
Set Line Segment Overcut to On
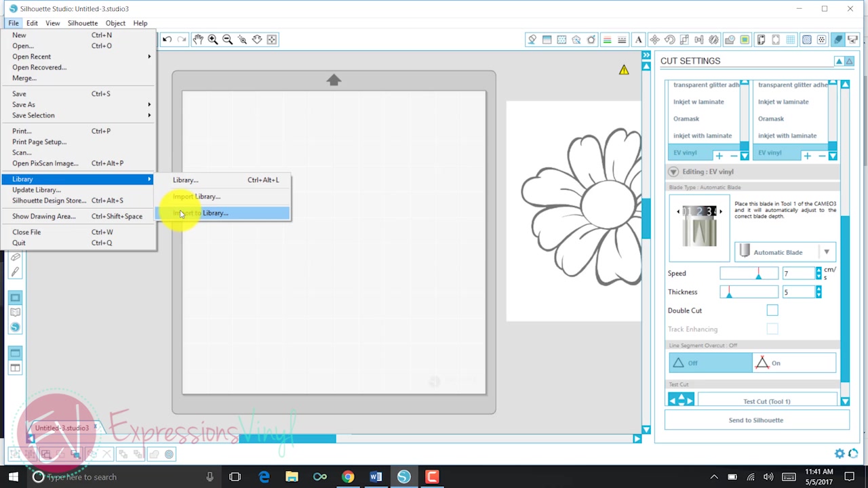pyautogui.click(x=794, y=363)
